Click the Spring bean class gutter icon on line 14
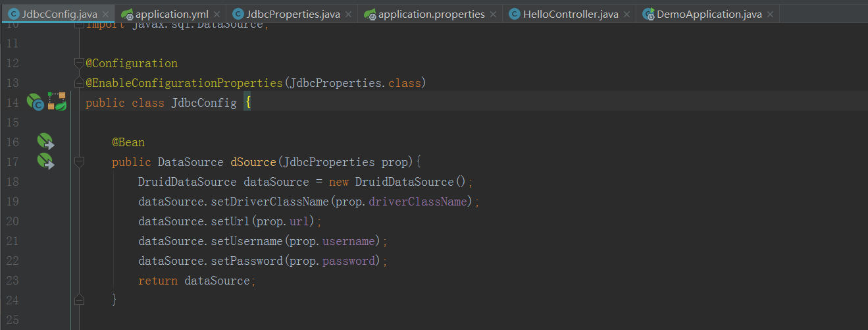 (35, 102)
